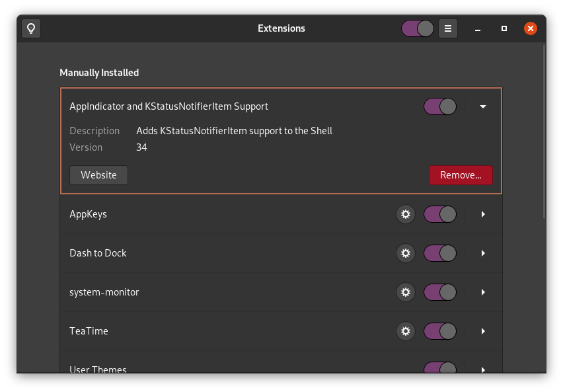Expand the AppKeys details arrow
This screenshot has height=392, width=563.
coord(483,214)
